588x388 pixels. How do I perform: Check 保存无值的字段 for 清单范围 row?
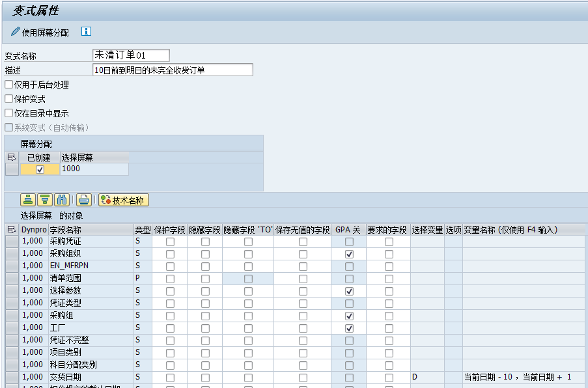[303, 279]
